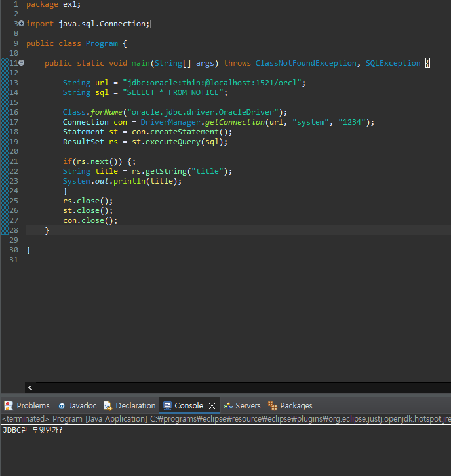Viewport: 451px width, 476px height.
Task: Click the forName method call
Action: (x=106, y=112)
